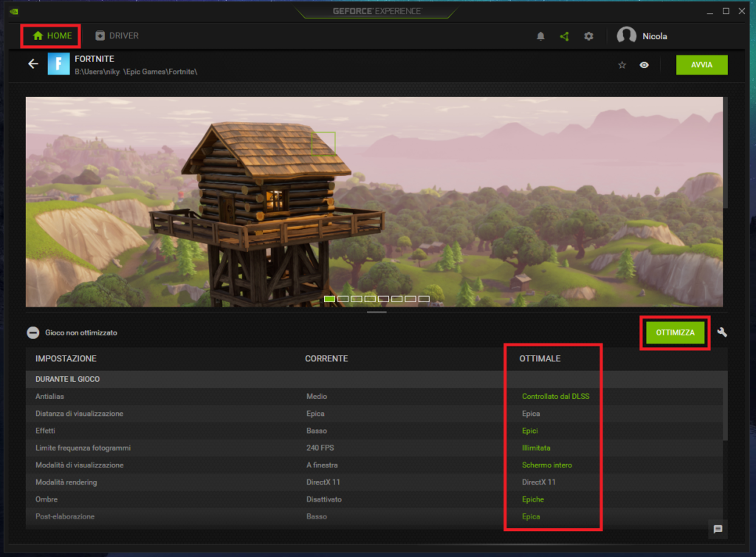The image size is (756, 557).
Task: Select the Antialias setting row
Action: pos(374,397)
